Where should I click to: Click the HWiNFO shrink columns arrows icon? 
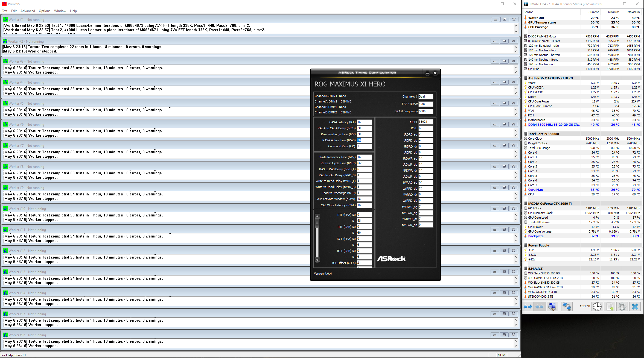(540, 307)
